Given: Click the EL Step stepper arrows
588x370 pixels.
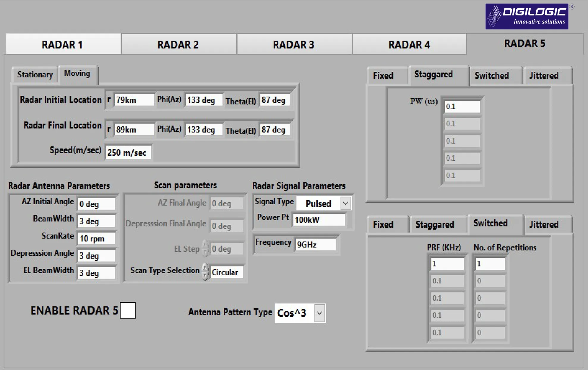Looking at the screenshot, I should pos(205,249).
